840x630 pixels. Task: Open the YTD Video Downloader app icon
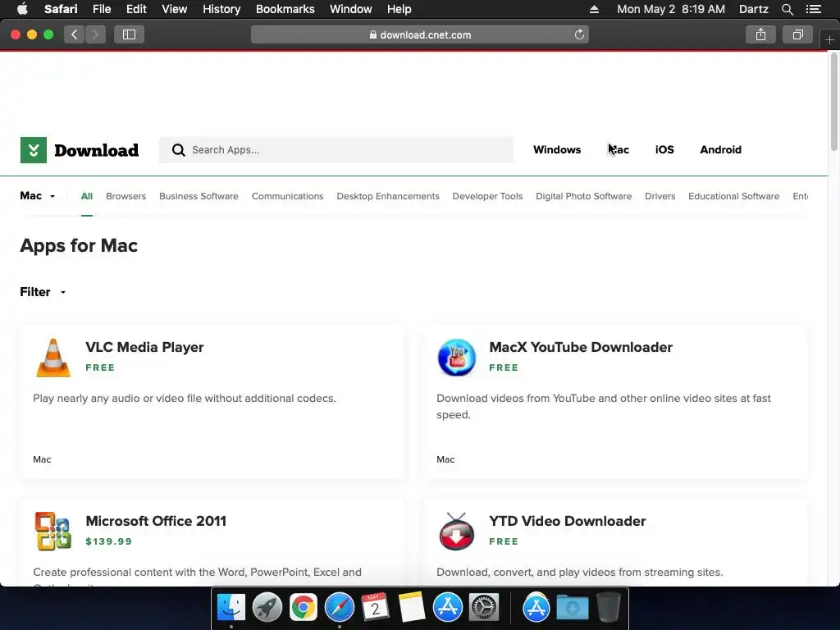tap(456, 531)
